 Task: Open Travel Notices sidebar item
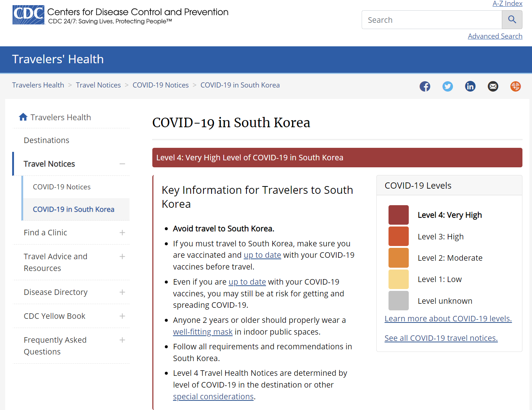pyautogui.click(x=49, y=164)
